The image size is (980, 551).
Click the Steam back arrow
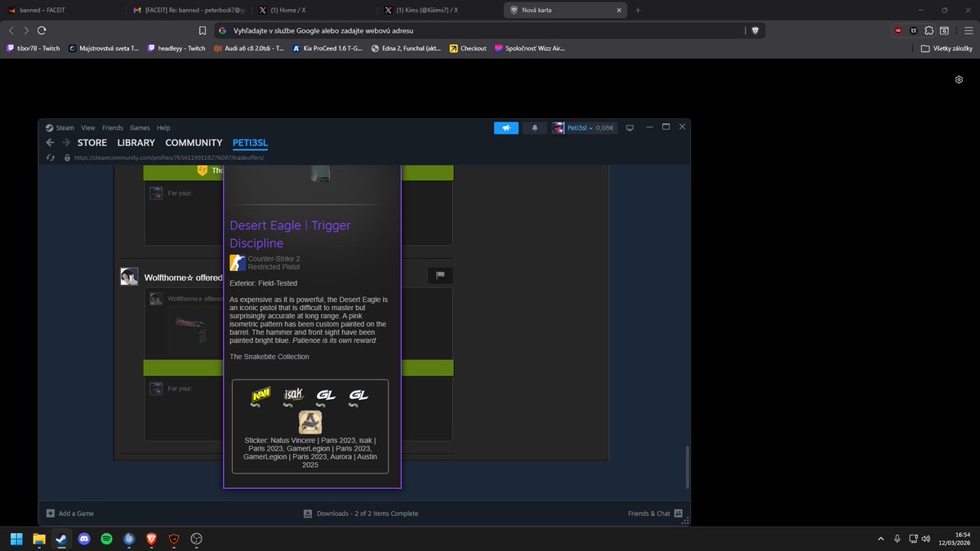tap(51, 143)
